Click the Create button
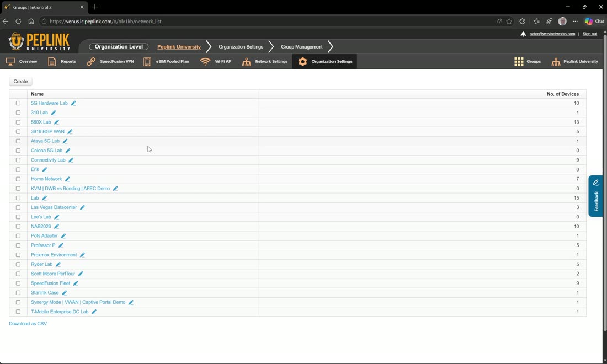Image resolution: width=607 pixels, height=364 pixels. (20, 82)
